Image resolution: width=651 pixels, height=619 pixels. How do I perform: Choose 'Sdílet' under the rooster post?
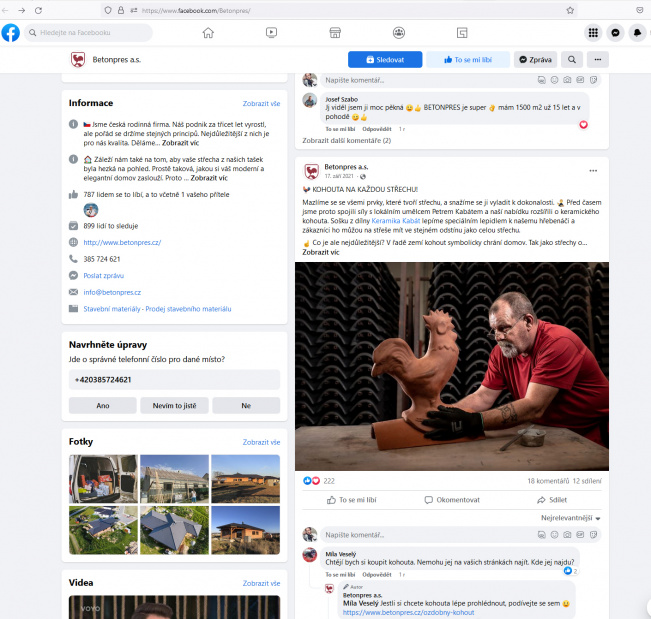(551, 499)
